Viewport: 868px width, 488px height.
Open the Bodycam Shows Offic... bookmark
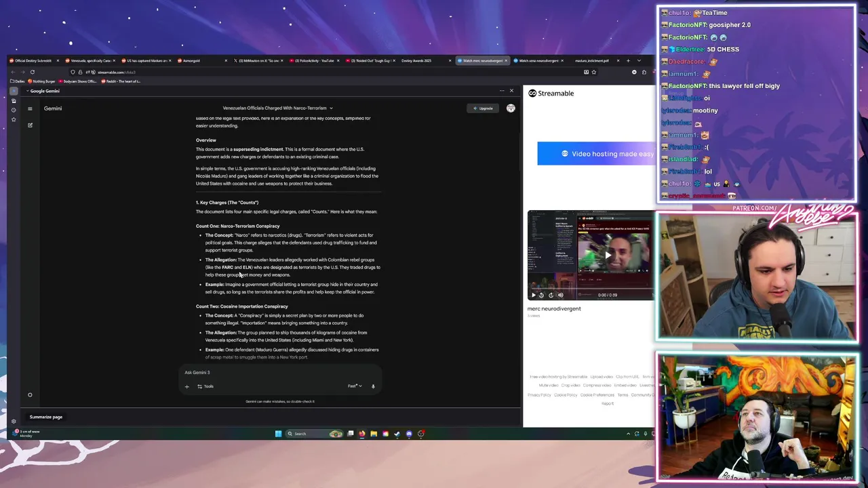[x=77, y=81]
